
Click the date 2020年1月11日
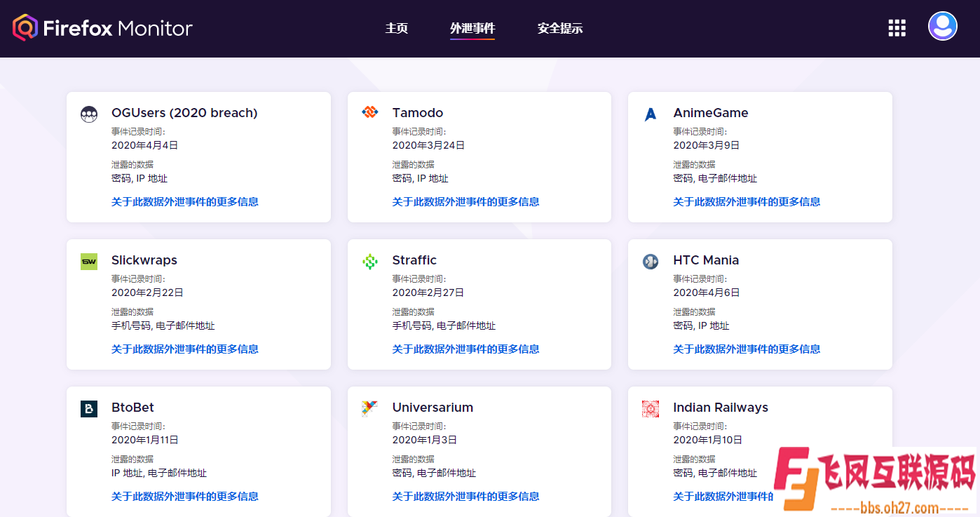pyautogui.click(x=145, y=440)
